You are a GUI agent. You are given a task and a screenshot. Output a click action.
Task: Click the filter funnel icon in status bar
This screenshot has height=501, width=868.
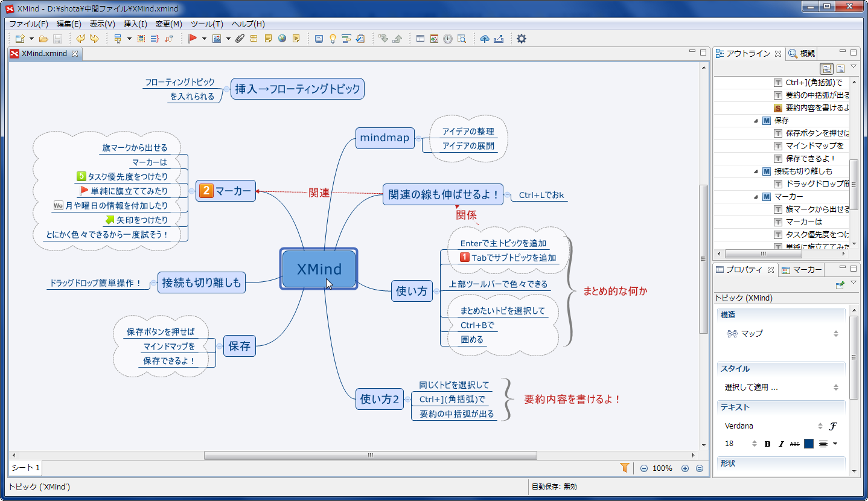(625, 468)
